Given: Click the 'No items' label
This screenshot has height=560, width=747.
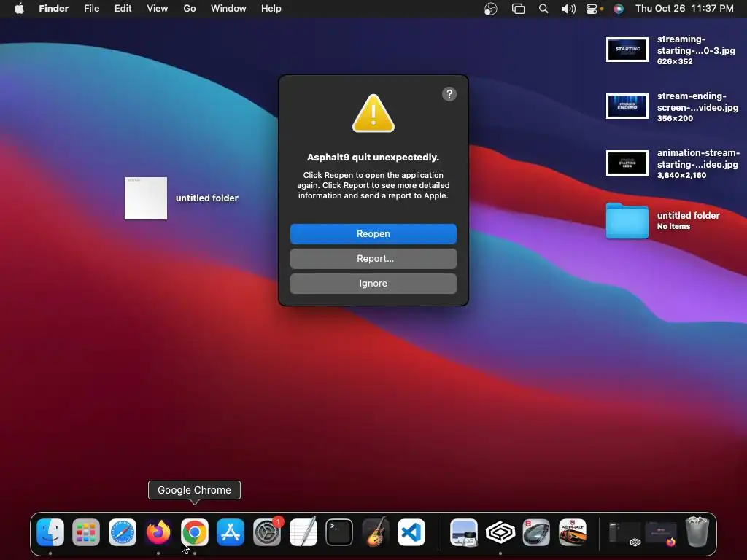Looking at the screenshot, I should 673,226.
